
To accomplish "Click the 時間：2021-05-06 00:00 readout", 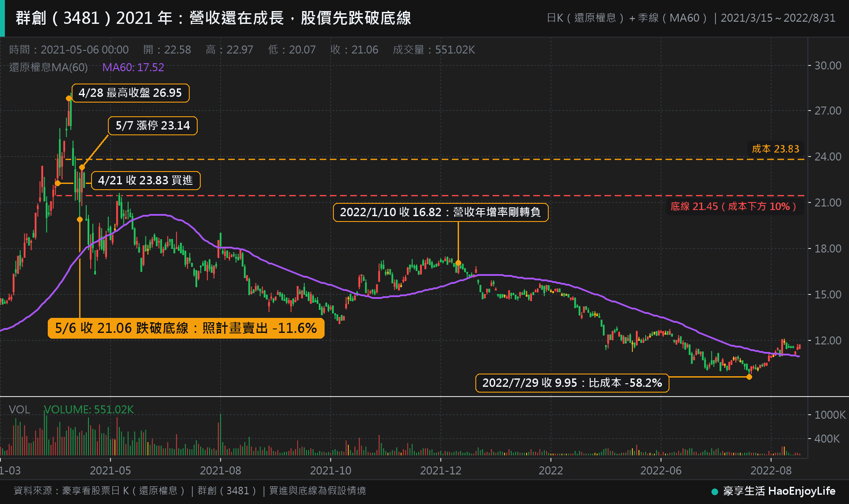I will 69,50.
